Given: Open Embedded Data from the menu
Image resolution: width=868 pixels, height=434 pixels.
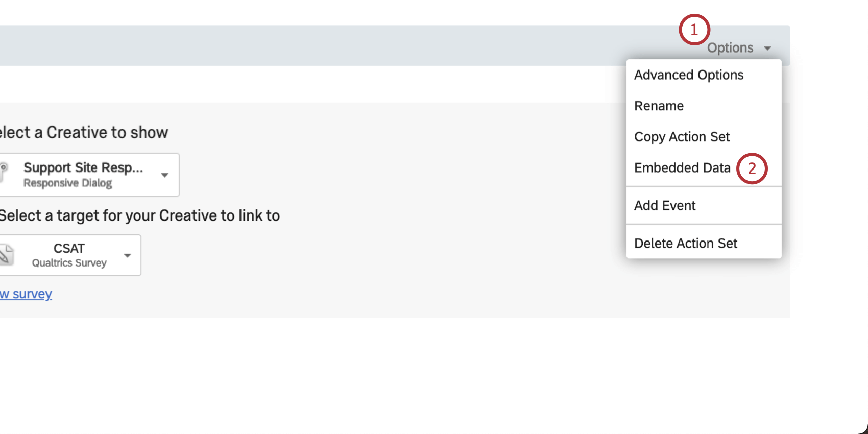Looking at the screenshot, I should [x=683, y=167].
